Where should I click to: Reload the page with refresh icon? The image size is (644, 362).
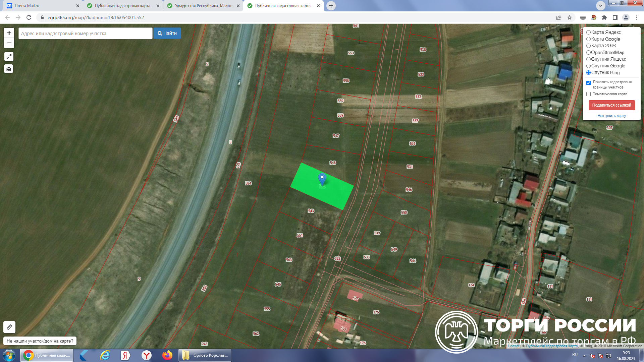point(29,17)
